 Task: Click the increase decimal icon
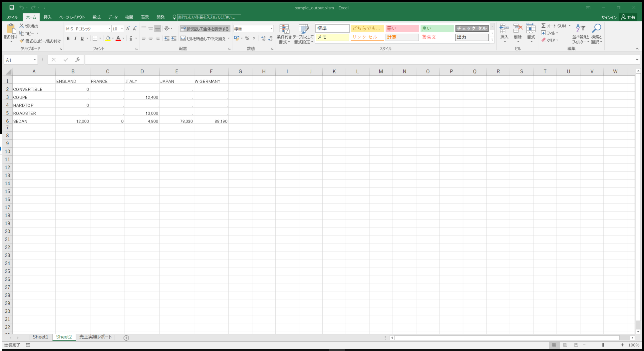[263, 38]
